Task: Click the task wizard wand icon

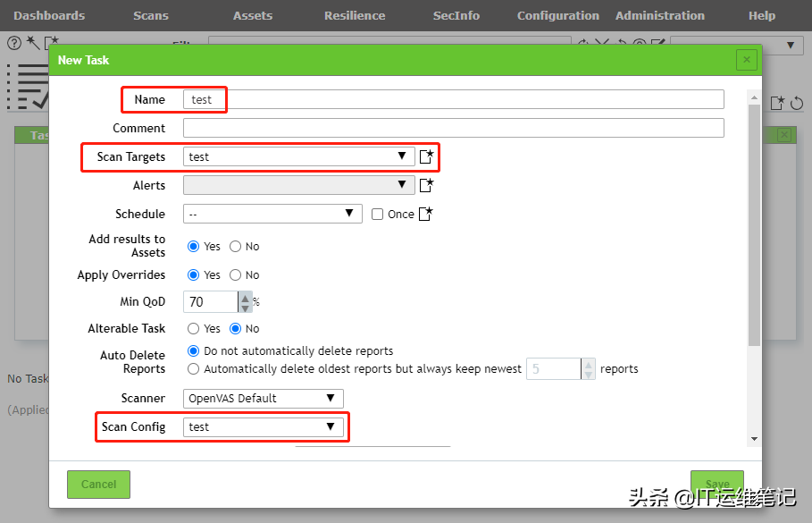Action: point(31,42)
